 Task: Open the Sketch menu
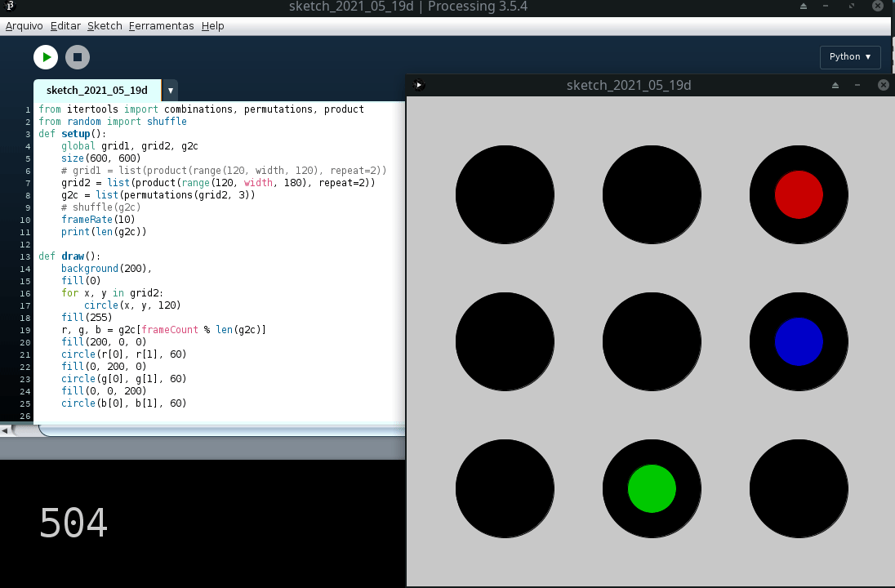coord(105,25)
